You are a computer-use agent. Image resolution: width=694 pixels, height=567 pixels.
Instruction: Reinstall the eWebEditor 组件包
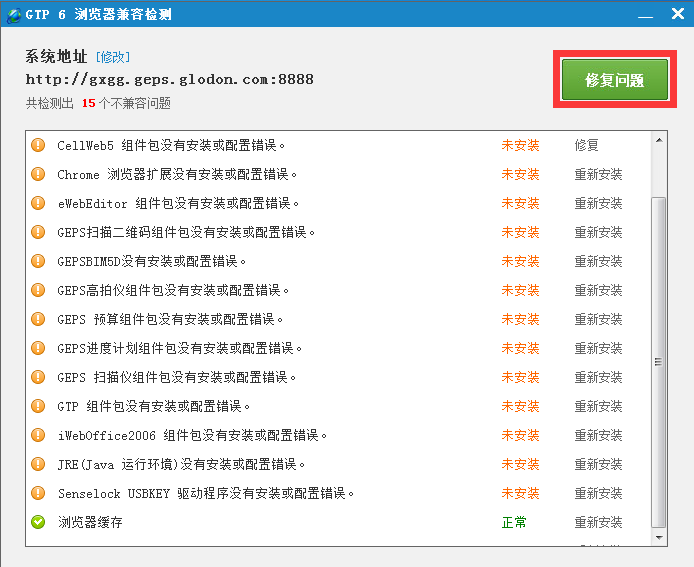[598, 203]
